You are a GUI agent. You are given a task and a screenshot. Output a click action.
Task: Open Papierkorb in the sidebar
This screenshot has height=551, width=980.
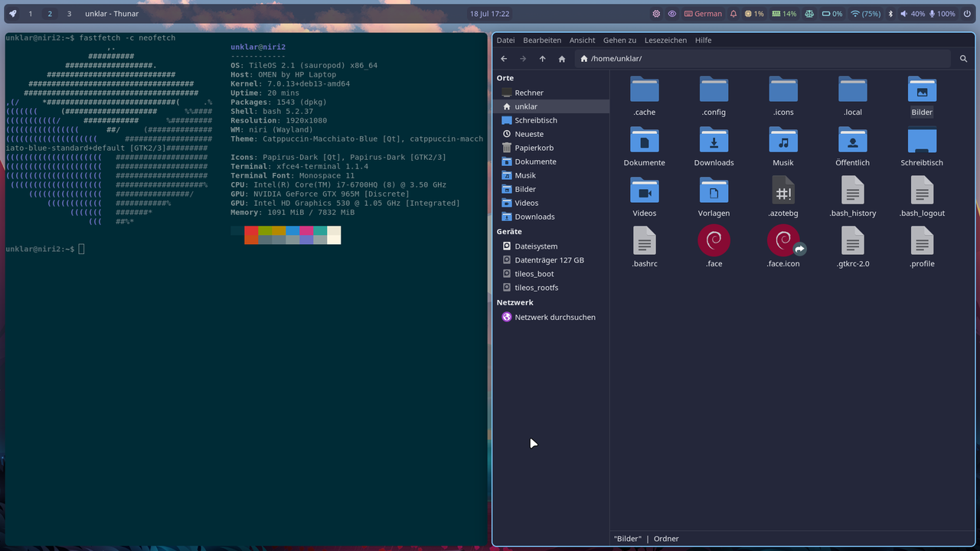coord(551,148)
